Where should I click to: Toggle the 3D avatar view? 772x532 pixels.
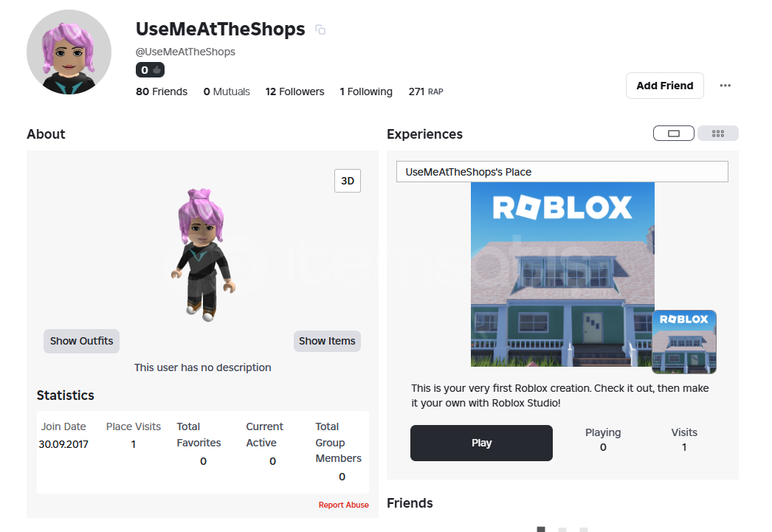click(x=348, y=181)
